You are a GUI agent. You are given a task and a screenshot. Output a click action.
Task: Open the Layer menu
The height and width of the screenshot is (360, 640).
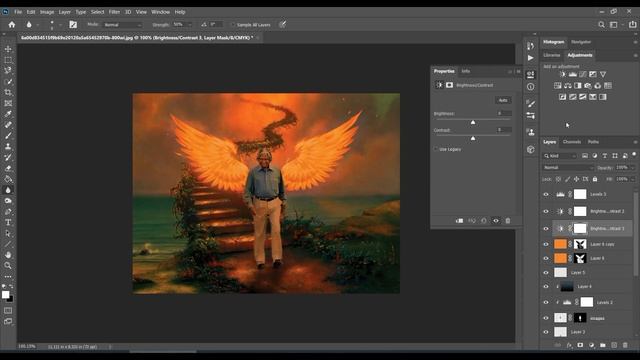pos(64,12)
